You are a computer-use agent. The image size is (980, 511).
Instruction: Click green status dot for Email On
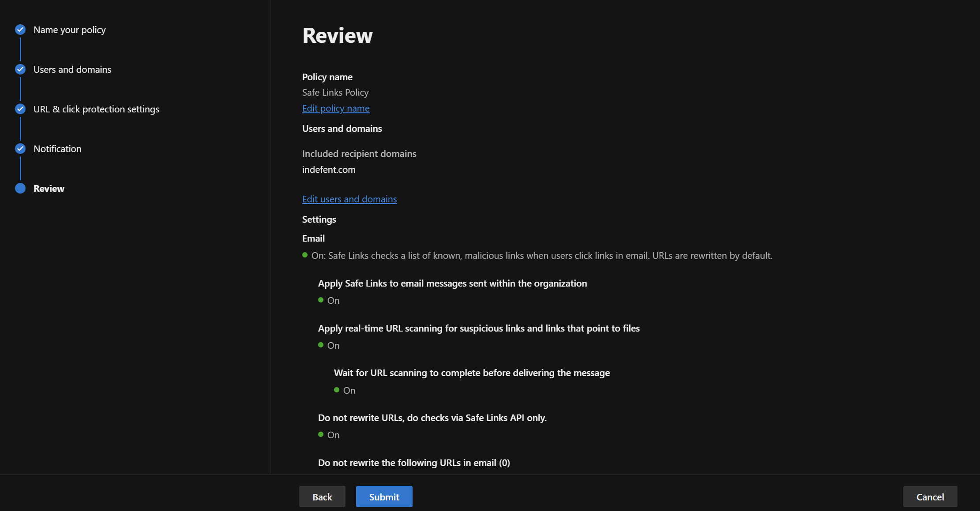[305, 255]
